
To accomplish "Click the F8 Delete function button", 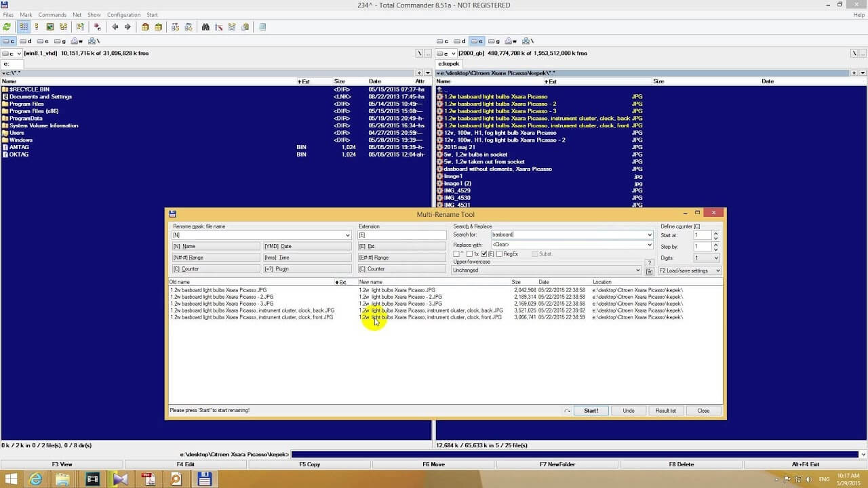I will click(682, 465).
